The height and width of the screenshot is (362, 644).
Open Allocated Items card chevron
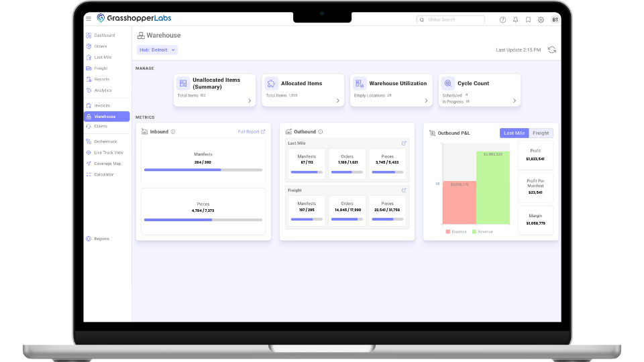tap(337, 101)
